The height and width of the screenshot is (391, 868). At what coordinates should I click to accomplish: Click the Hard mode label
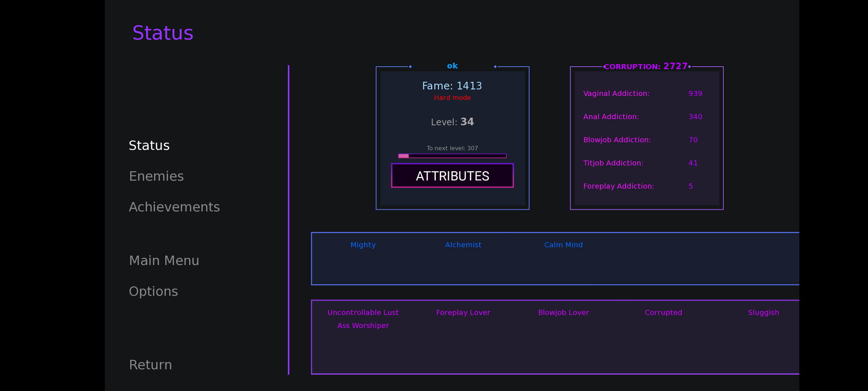pyautogui.click(x=452, y=98)
